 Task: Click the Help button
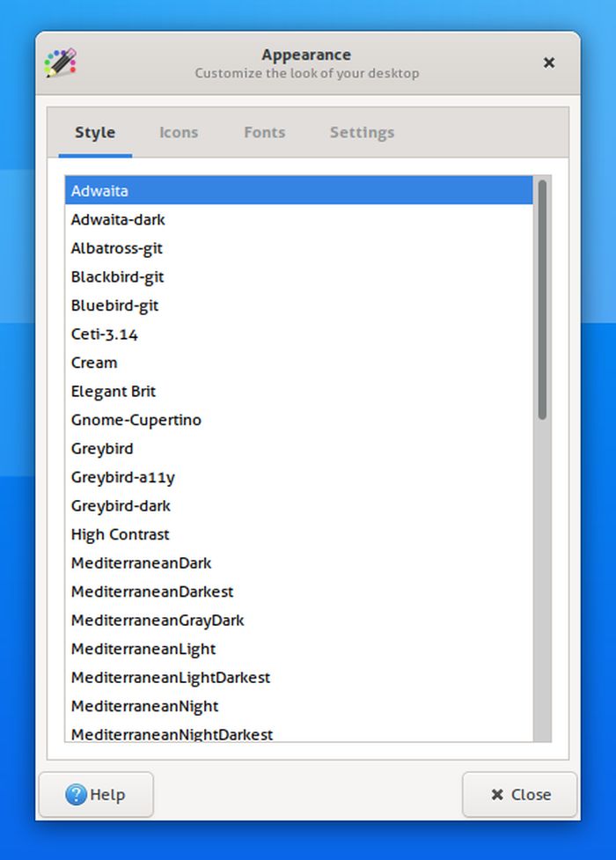(x=96, y=794)
